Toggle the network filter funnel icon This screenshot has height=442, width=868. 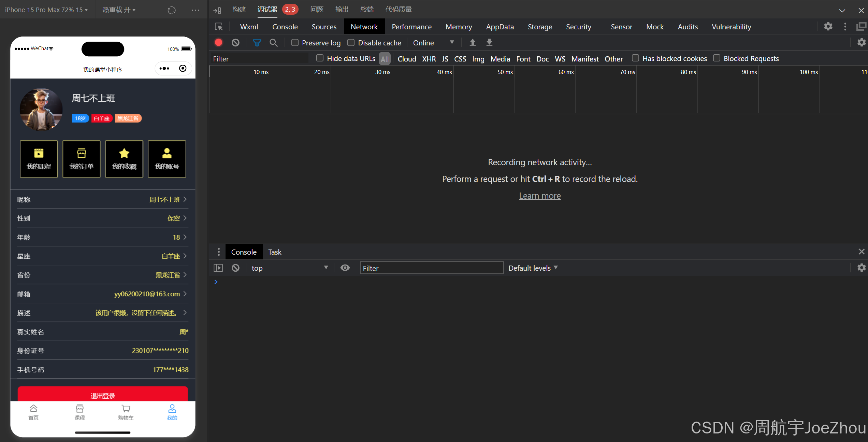tap(257, 43)
